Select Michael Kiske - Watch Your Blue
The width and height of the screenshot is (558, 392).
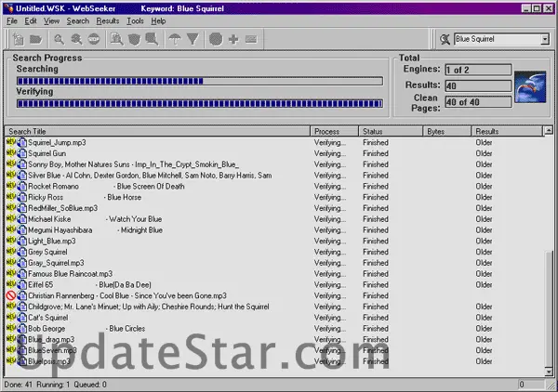pyautogui.click(x=274, y=219)
